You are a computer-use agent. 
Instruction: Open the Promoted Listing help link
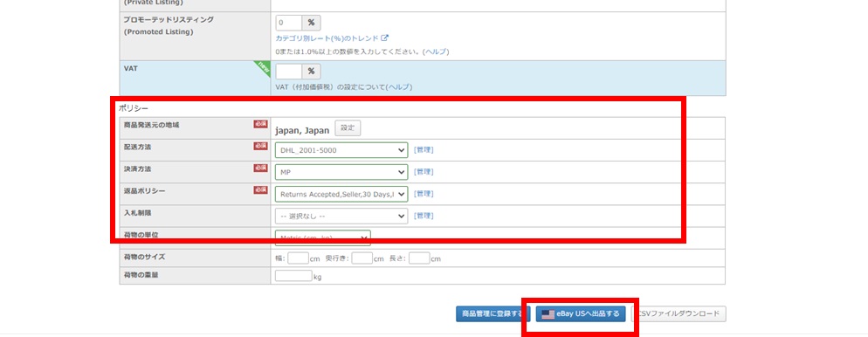coord(436,52)
